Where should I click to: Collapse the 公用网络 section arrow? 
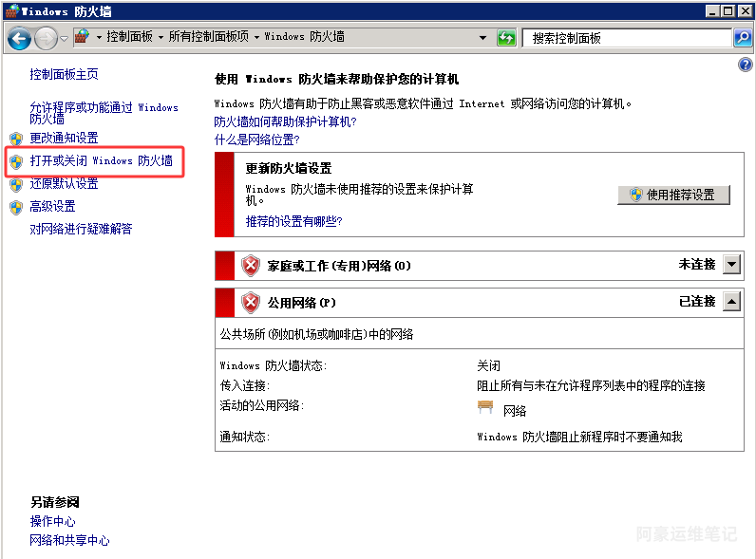731,302
